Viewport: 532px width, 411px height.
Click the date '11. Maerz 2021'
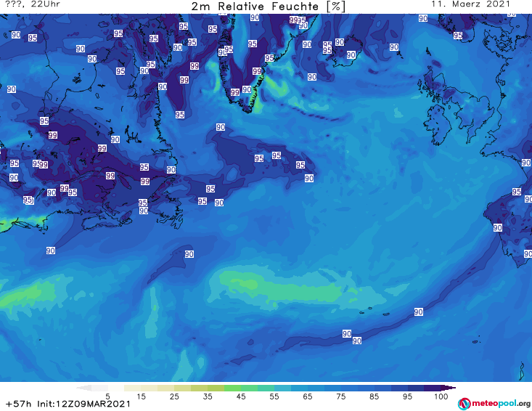click(x=470, y=4)
